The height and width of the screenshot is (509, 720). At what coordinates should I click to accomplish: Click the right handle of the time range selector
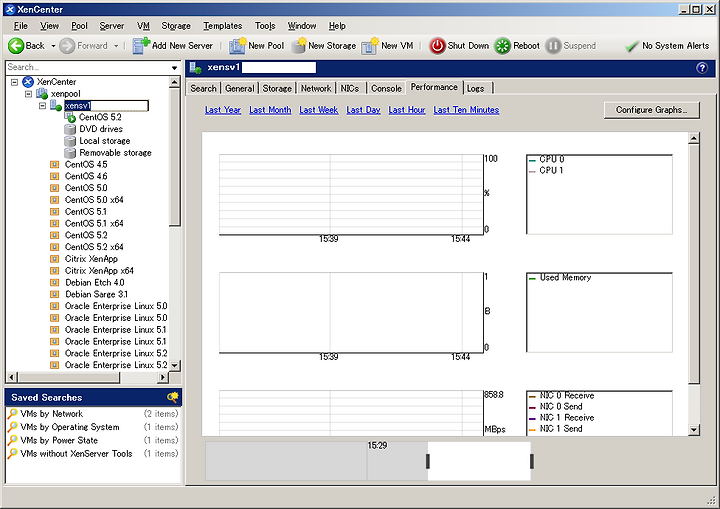(532, 461)
